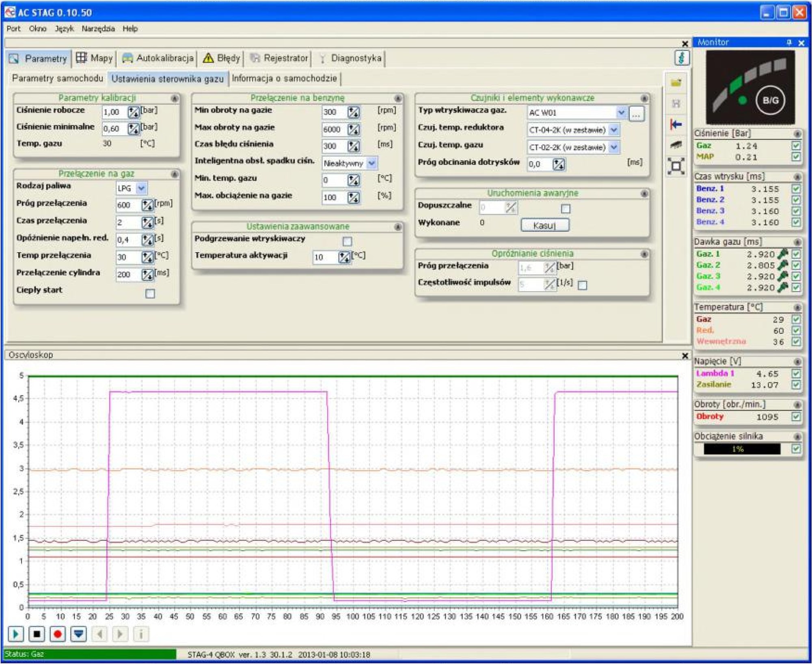Open the Help menu

pyautogui.click(x=130, y=28)
